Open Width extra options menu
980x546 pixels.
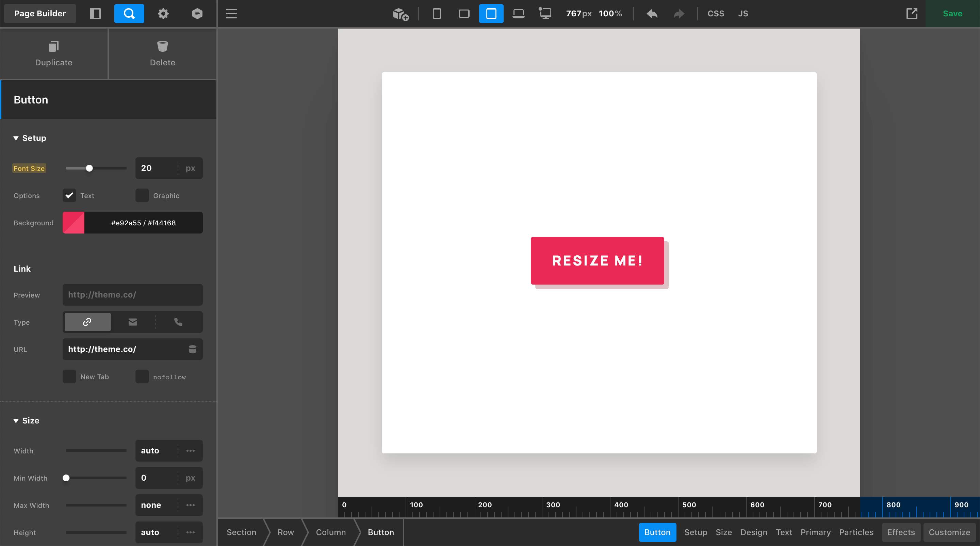pos(190,450)
